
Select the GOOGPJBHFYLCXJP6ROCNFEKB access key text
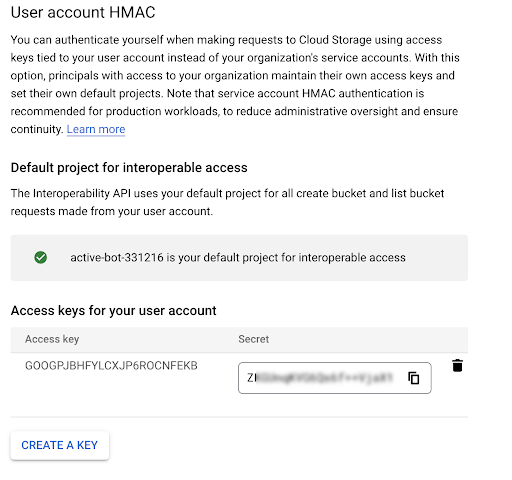pos(111,366)
